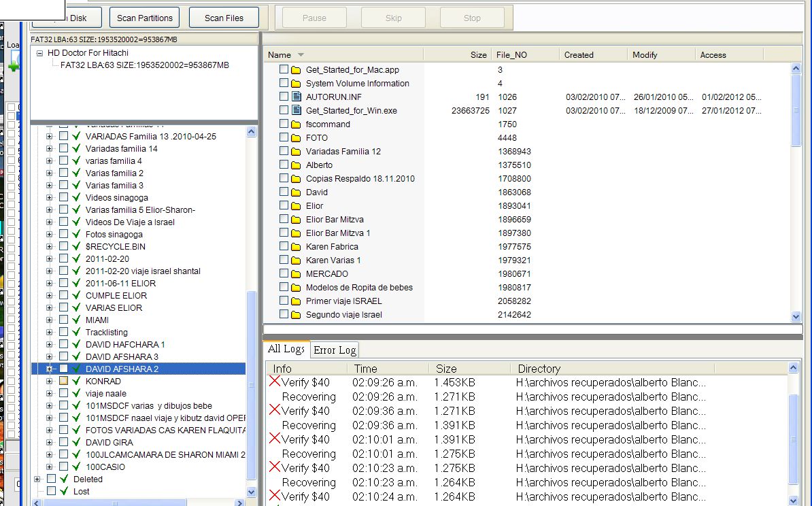Click the Elior Bar Mitzva folder icon

pyautogui.click(x=296, y=220)
